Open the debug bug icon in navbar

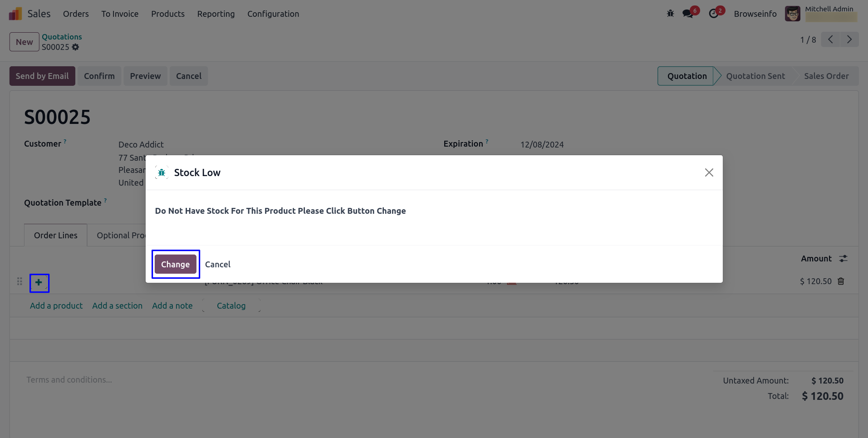point(670,14)
